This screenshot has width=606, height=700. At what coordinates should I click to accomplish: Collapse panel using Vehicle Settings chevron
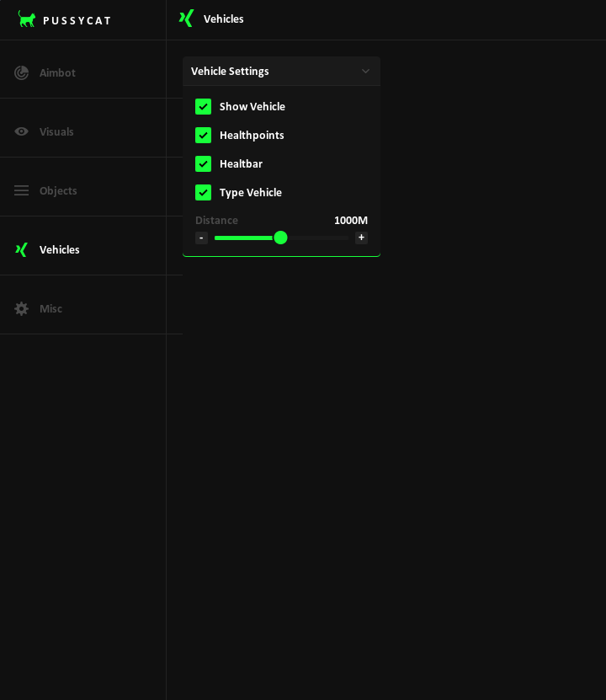(365, 72)
